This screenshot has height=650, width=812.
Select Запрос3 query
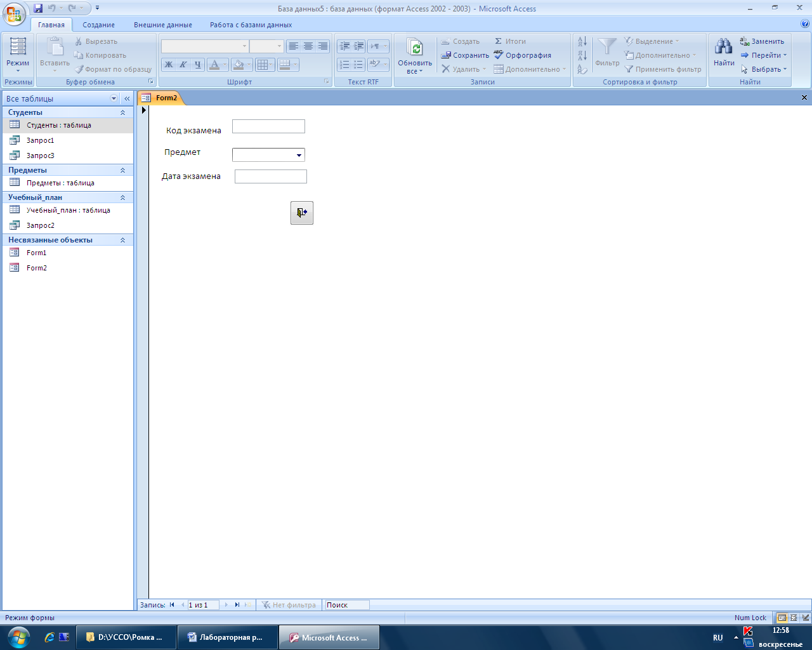click(x=68, y=156)
